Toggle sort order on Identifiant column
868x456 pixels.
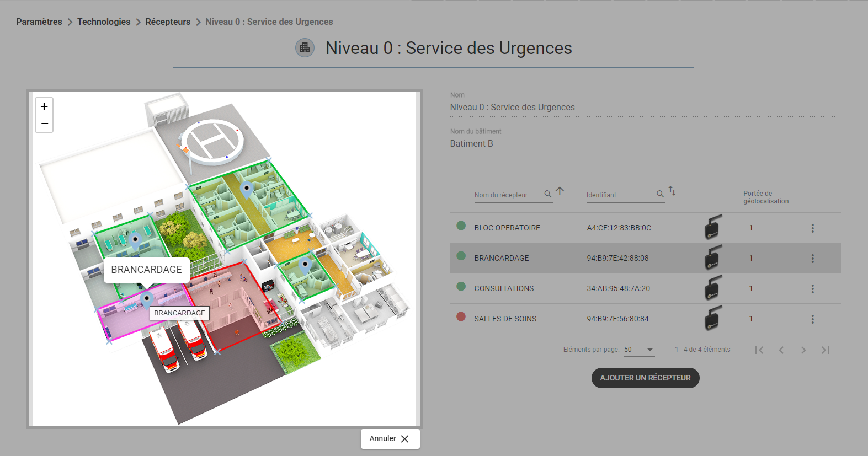click(x=672, y=191)
